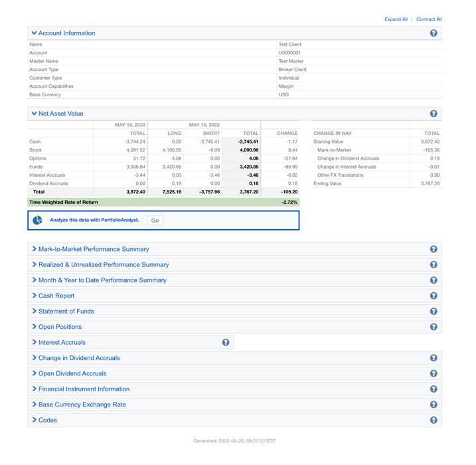Click the Contract All link
Screen dimensions: 476x465
pos(429,19)
